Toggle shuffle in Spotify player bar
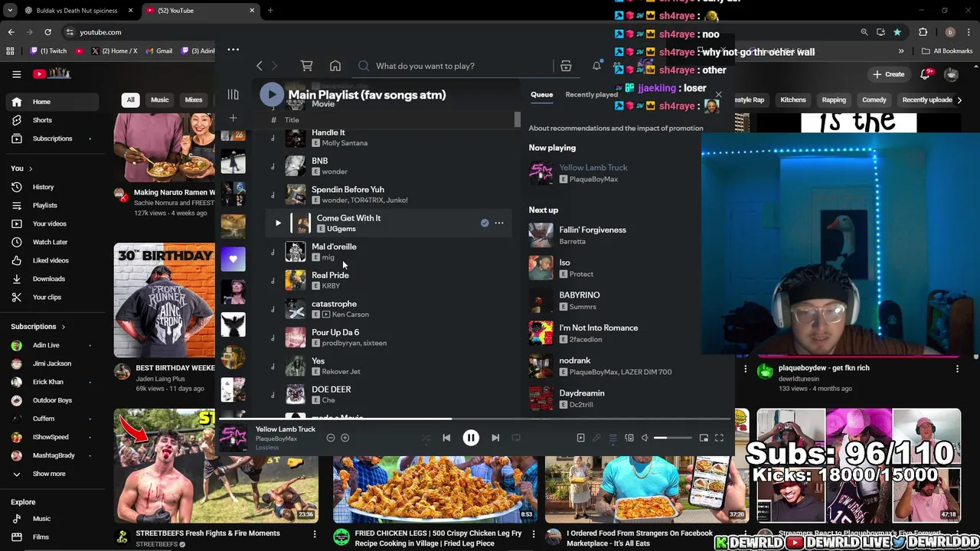Image resolution: width=980 pixels, height=551 pixels. point(426,438)
